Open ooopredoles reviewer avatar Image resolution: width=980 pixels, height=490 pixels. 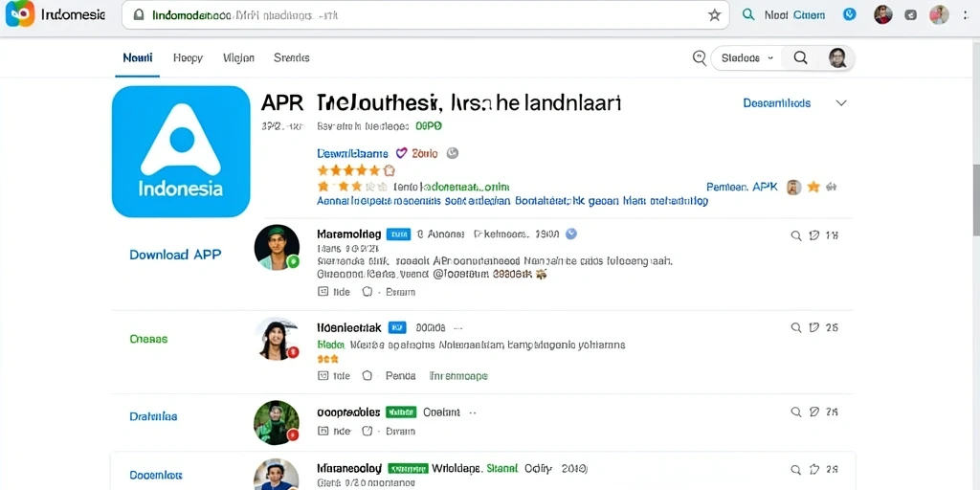pyautogui.click(x=277, y=422)
